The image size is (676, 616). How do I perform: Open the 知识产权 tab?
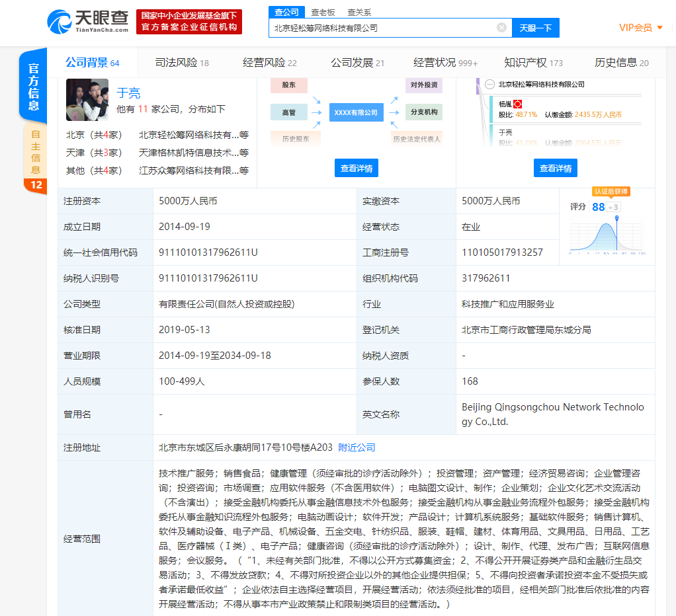pos(534,63)
